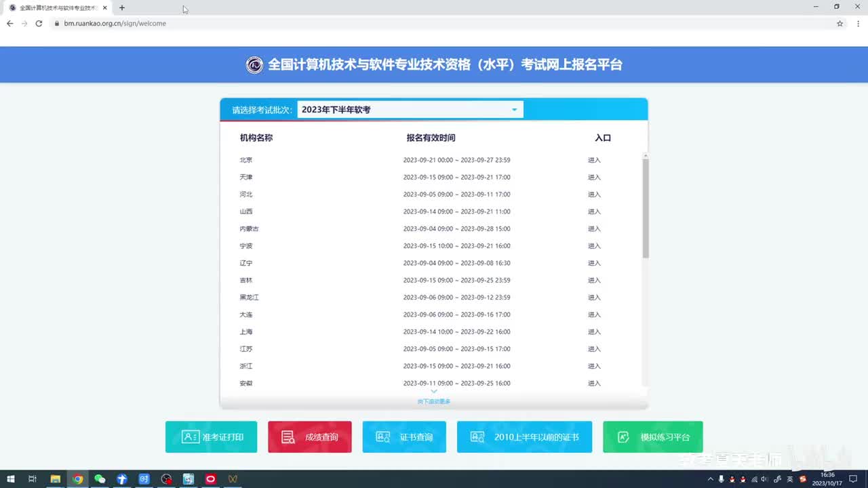
Task: Click the 北京 institution name
Action: click(246, 160)
